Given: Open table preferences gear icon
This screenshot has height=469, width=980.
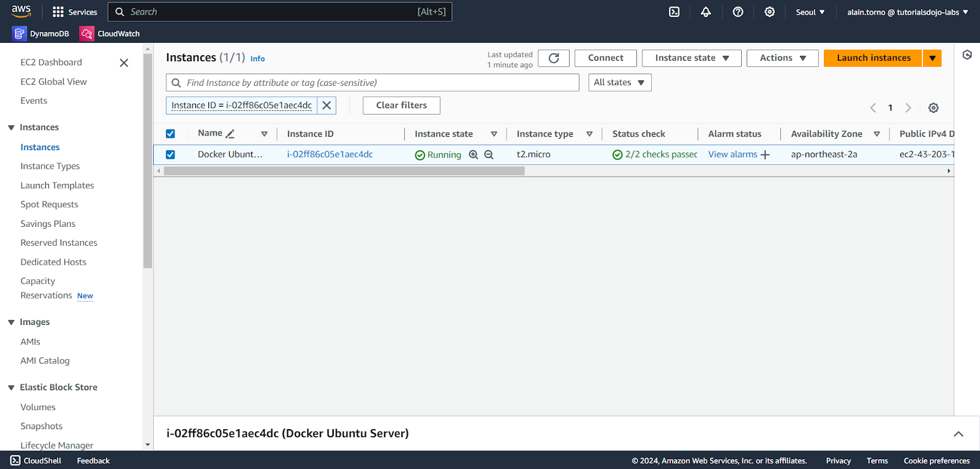Looking at the screenshot, I should 933,108.
